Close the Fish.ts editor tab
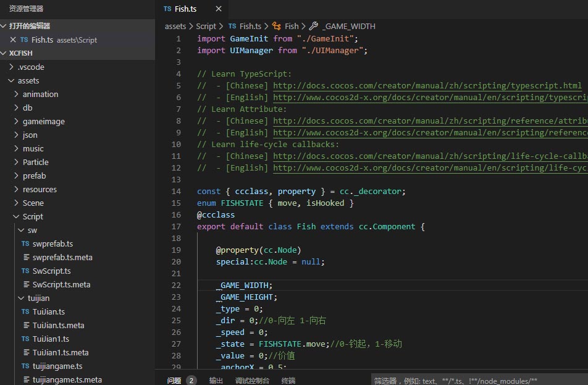588x385 pixels. click(x=219, y=9)
